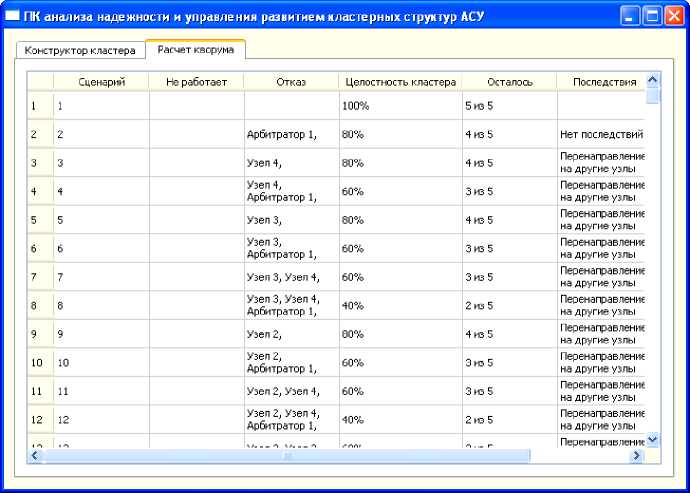
Task: Click the Сценарий column header
Action: [102, 82]
